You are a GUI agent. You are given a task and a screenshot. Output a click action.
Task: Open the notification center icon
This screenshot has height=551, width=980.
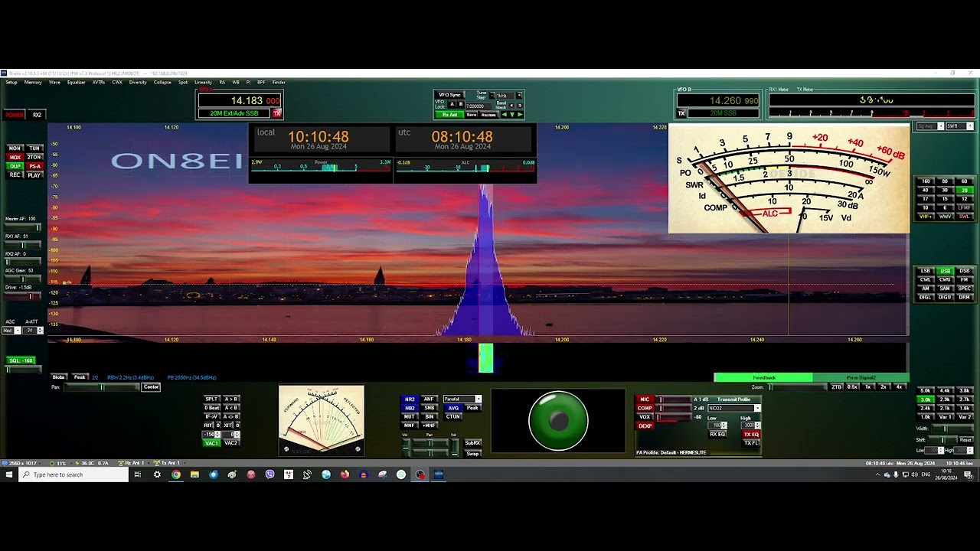pos(969,474)
